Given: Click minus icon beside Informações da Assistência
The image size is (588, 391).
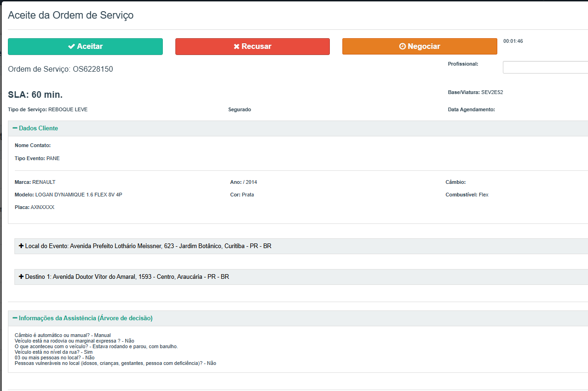Looking at the screenshot, I should coord(15,318).
